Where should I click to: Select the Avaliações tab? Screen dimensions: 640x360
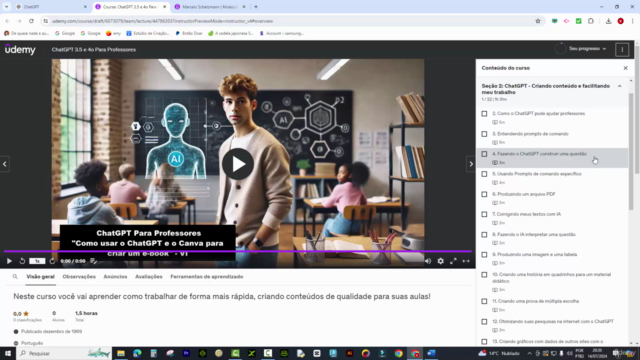[x=149, y=277]
